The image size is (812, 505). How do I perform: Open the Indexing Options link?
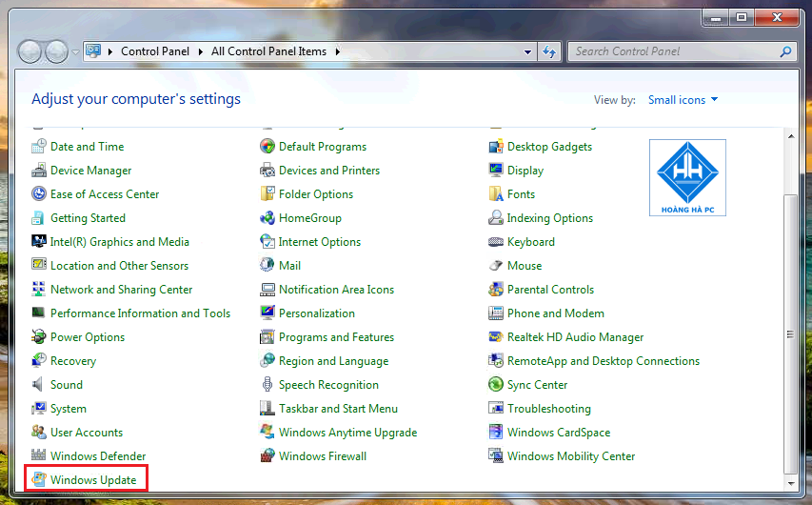click(550, 218)
